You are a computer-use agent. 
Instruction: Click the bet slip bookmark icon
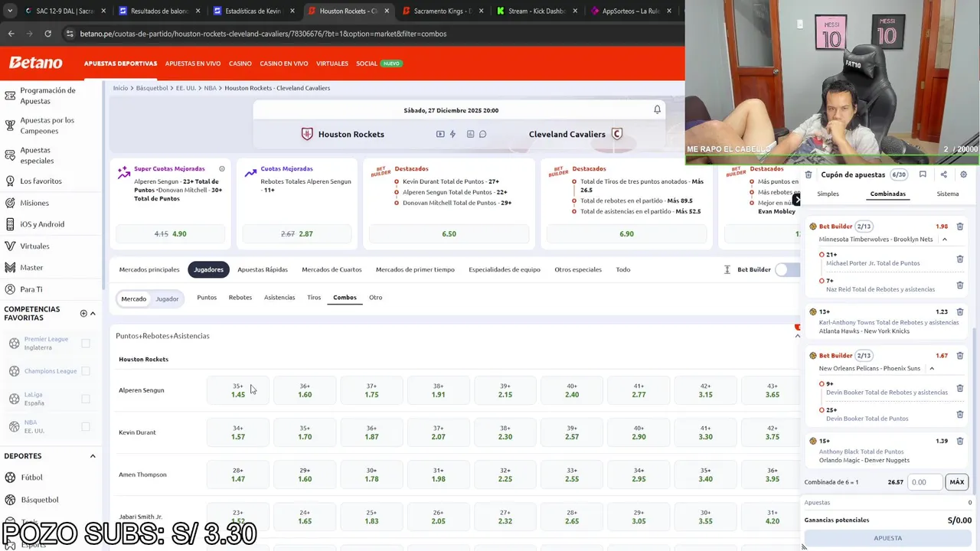[923, 174]
